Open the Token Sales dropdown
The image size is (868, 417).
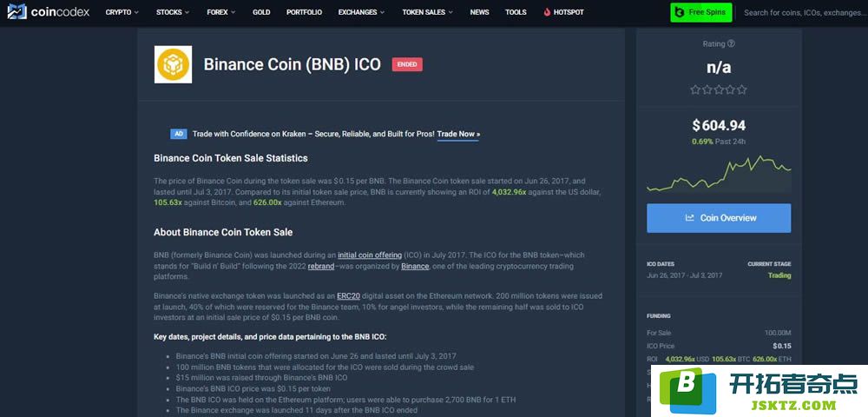pyautogui.click(x=427, y=12)
